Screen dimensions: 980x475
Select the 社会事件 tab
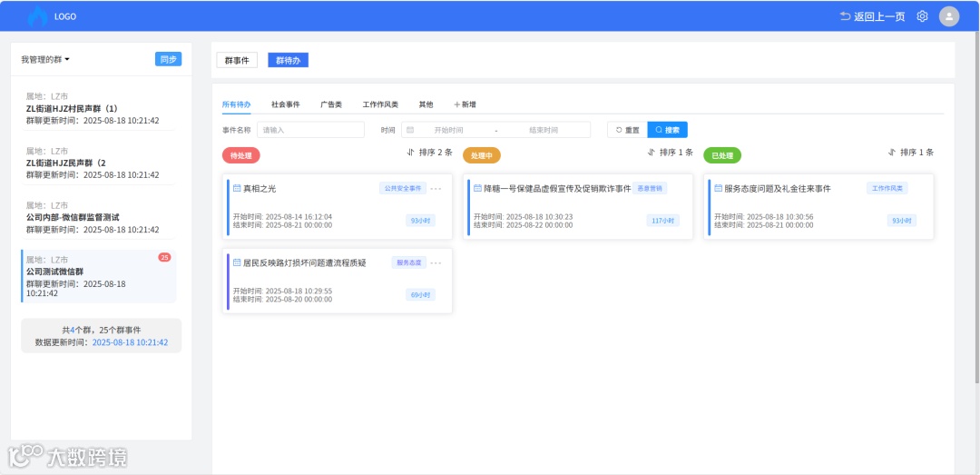click(x=286, y=104)
